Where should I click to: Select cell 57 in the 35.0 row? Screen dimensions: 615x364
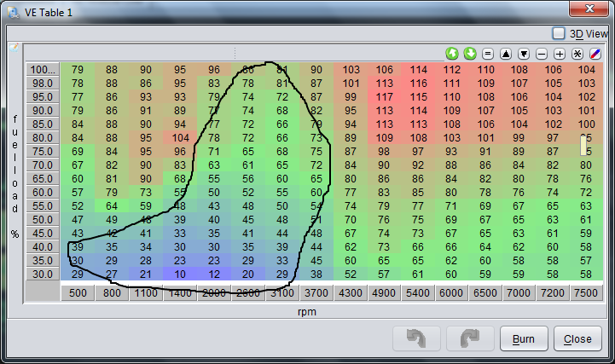tap(586, 261)
